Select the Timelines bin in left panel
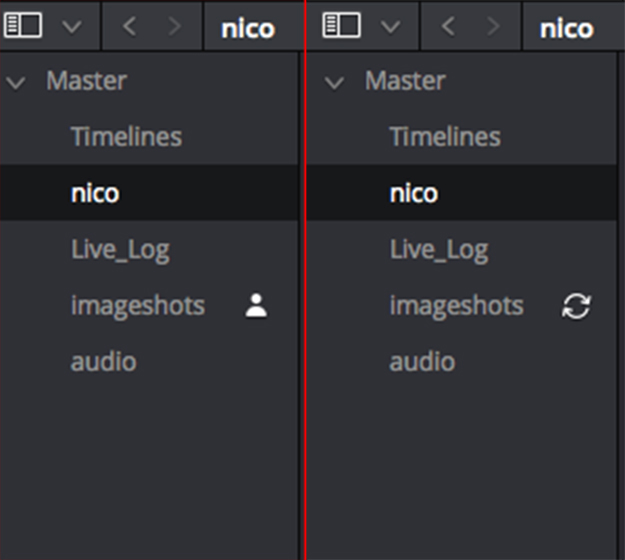The height and width of the screenshot is (560, 625). coord(126,137)
